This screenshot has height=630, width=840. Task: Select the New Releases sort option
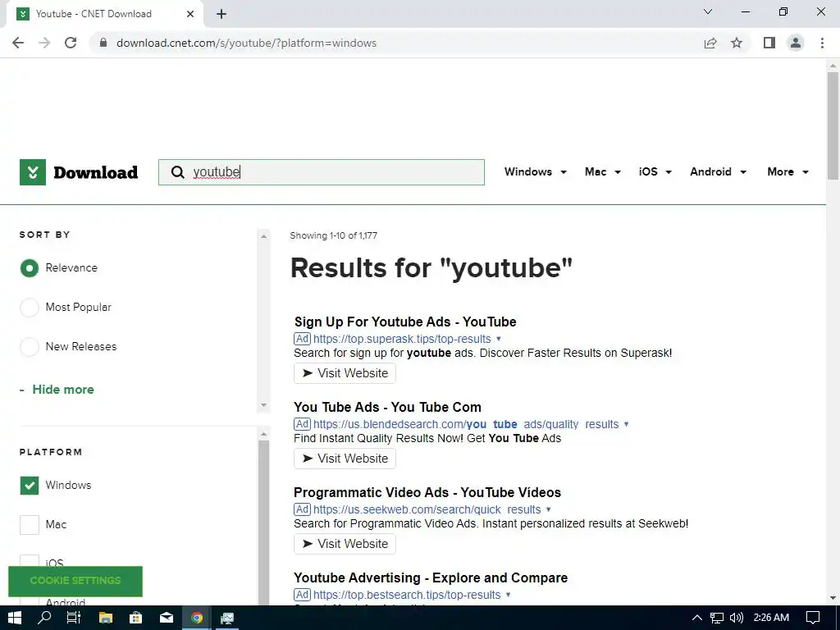pyautogui.click(x=30, y=347)
